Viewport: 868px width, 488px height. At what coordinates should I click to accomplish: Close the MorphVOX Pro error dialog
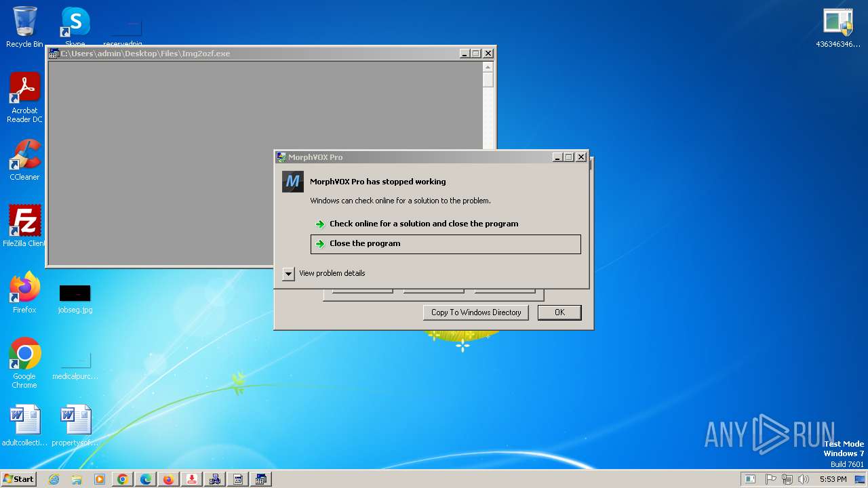pos(580,157)
